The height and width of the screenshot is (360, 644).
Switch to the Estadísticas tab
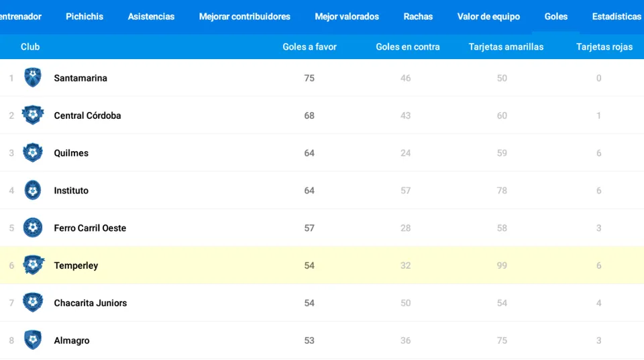pos(616,17)
